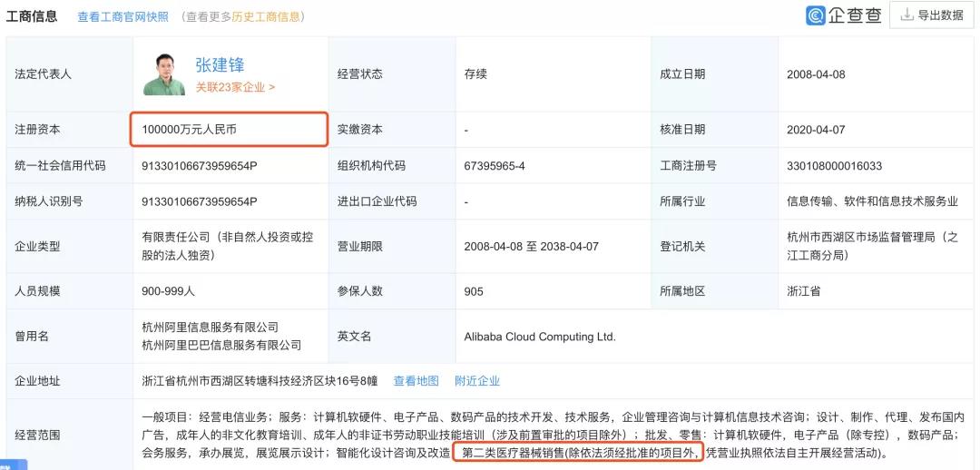Select the organization code 67395965-4

point(495,166)
